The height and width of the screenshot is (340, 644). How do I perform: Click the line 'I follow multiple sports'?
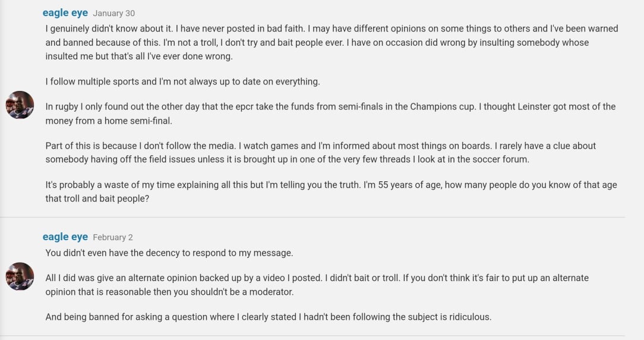pos(182,81)
